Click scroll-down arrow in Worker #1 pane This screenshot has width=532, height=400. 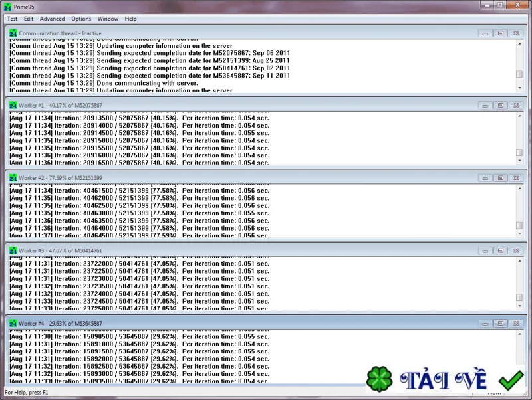pyautogui.click(x=519, y=161)
